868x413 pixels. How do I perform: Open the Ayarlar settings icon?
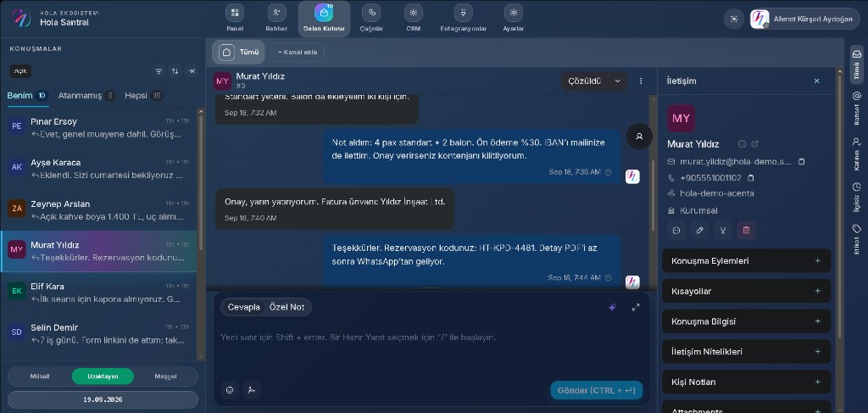pyautogui.click(x=514, y=13)
